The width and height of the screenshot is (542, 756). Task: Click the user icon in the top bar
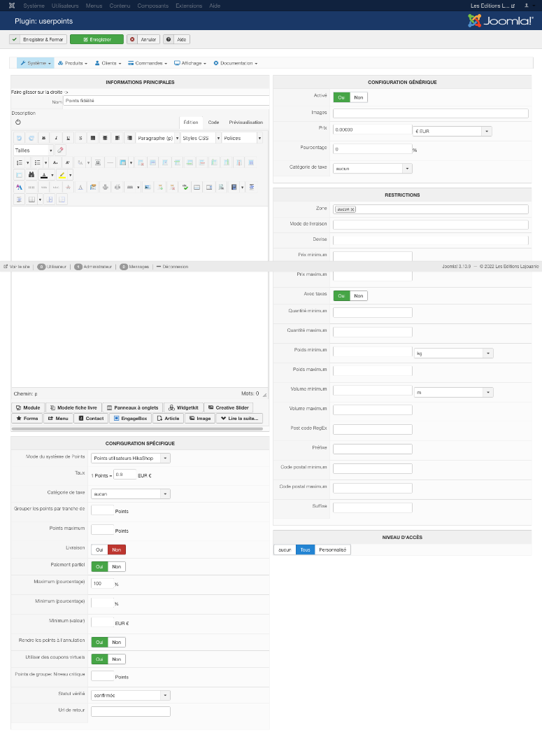click(x=527, y=6)
